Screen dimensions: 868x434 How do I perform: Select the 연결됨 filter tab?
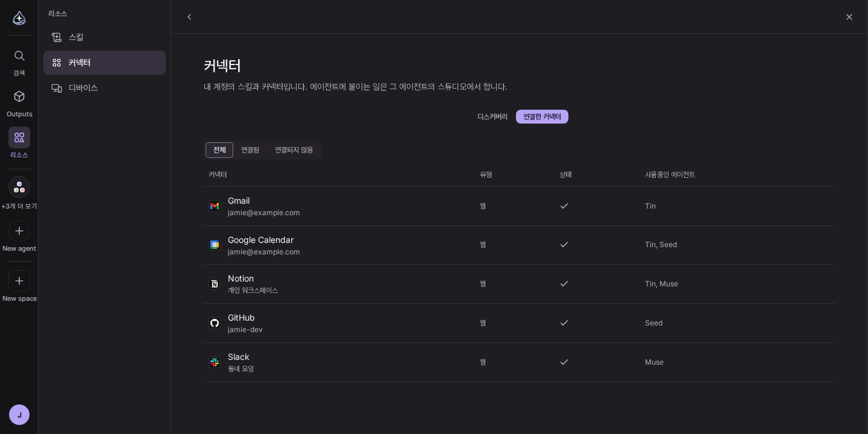[250, 150]
